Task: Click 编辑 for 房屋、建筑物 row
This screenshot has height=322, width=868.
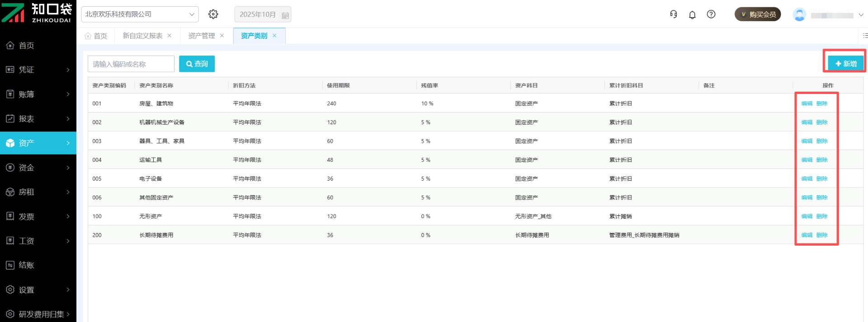Action: [807, 104]
